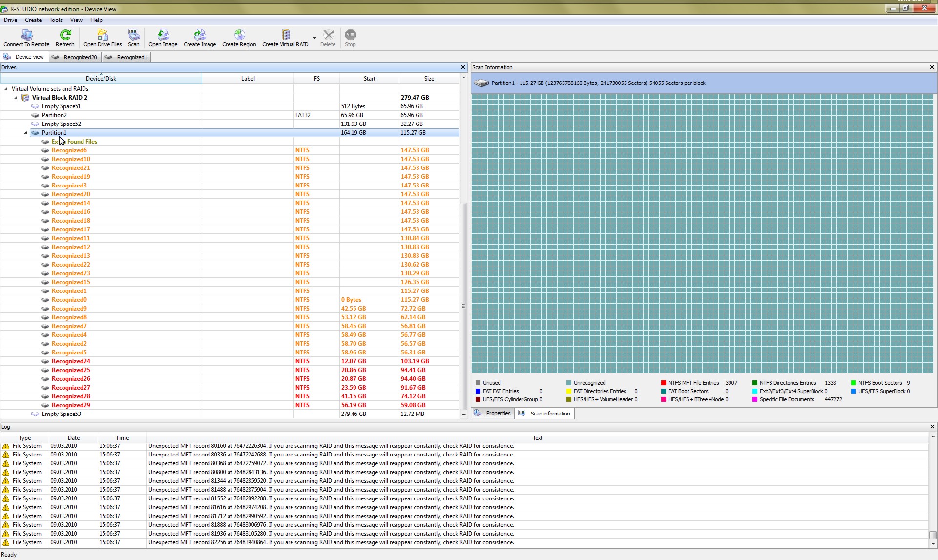This screenshot has width=938, height=560.
Task: Click the Connect To Remote toolbar icon
Action: point(26,35)
